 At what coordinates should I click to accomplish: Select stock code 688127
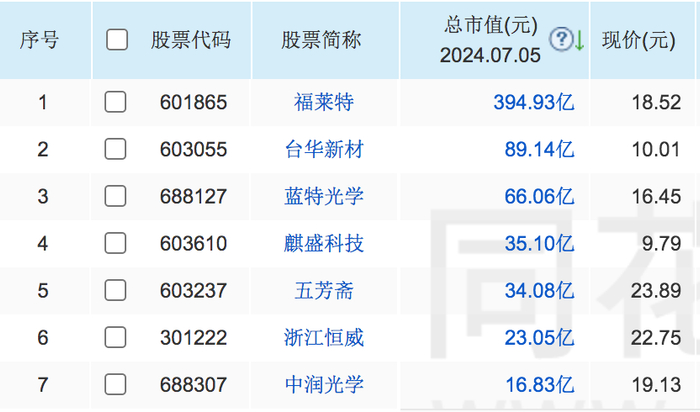point(193,196)
